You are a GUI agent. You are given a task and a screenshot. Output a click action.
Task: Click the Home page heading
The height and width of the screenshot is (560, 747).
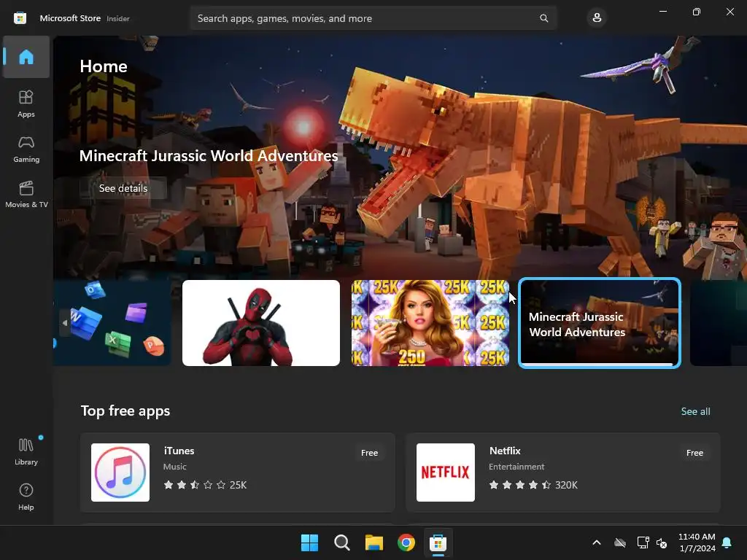[x=104, y=66]
